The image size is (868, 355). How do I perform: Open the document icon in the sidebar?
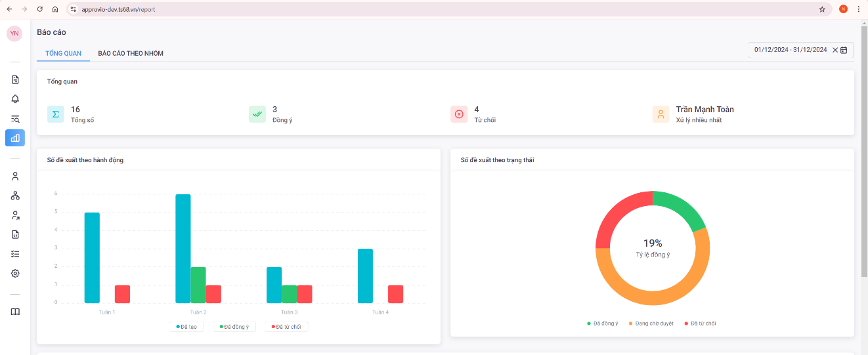click(x=15, y=80)
